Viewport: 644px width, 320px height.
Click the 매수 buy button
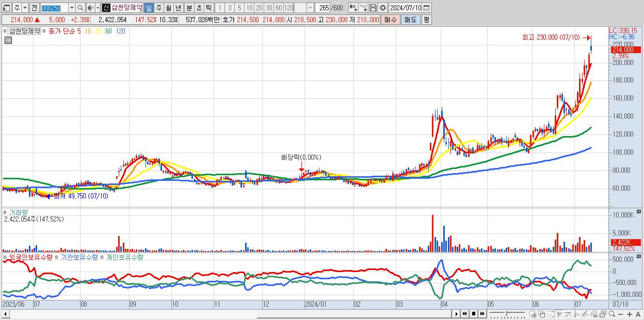tap(391, 20)
